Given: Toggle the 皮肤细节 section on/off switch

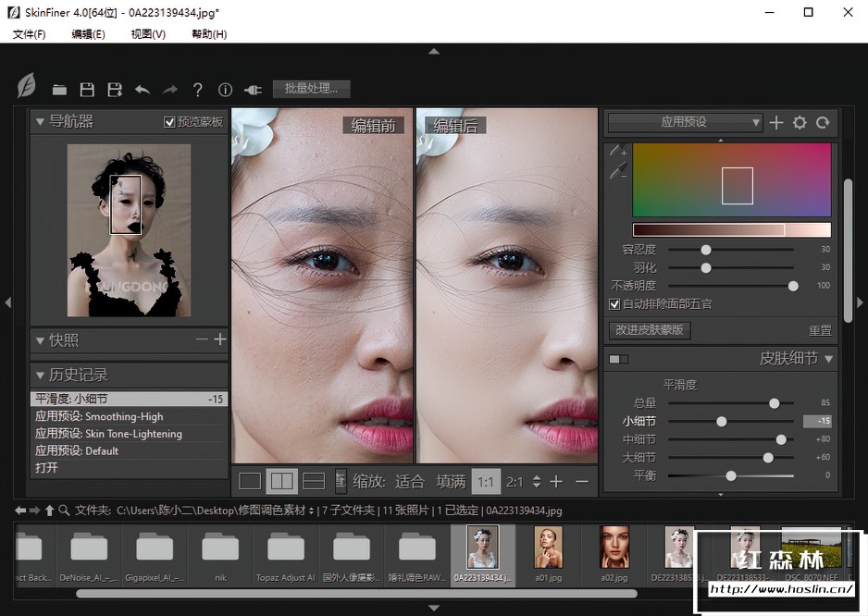Looking at the screenshot, I should coord(618,359).
